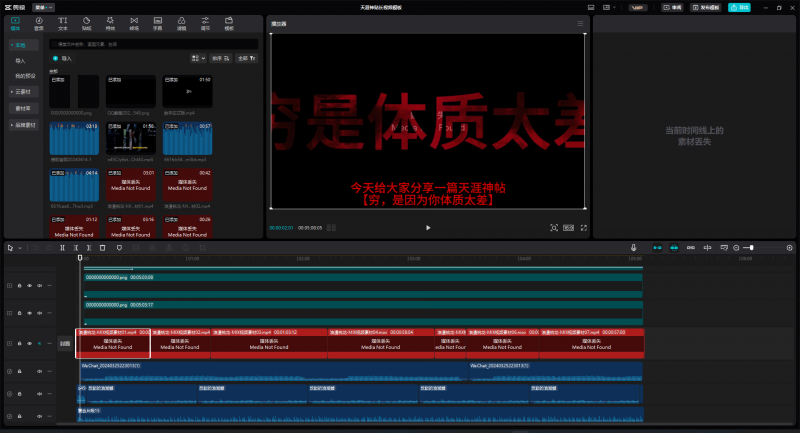
Task: Open the Media (媒体) tab
Action: click(x=15, y=23)
